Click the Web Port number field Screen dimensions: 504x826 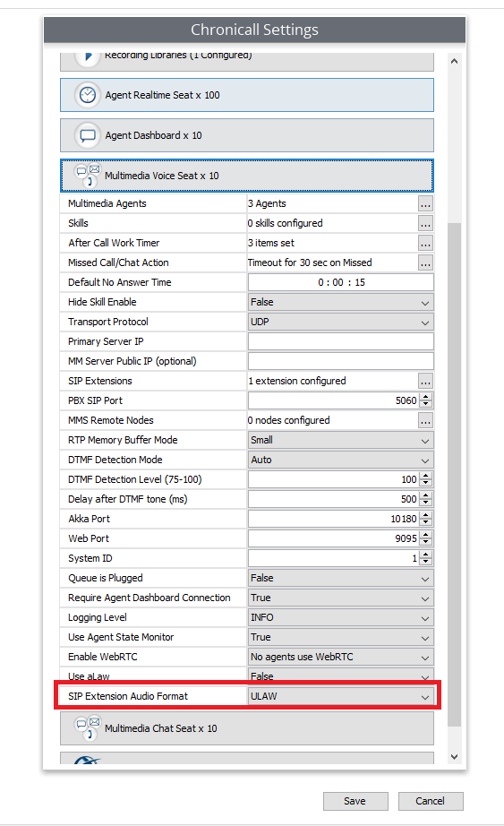click(x=334, y=538)
